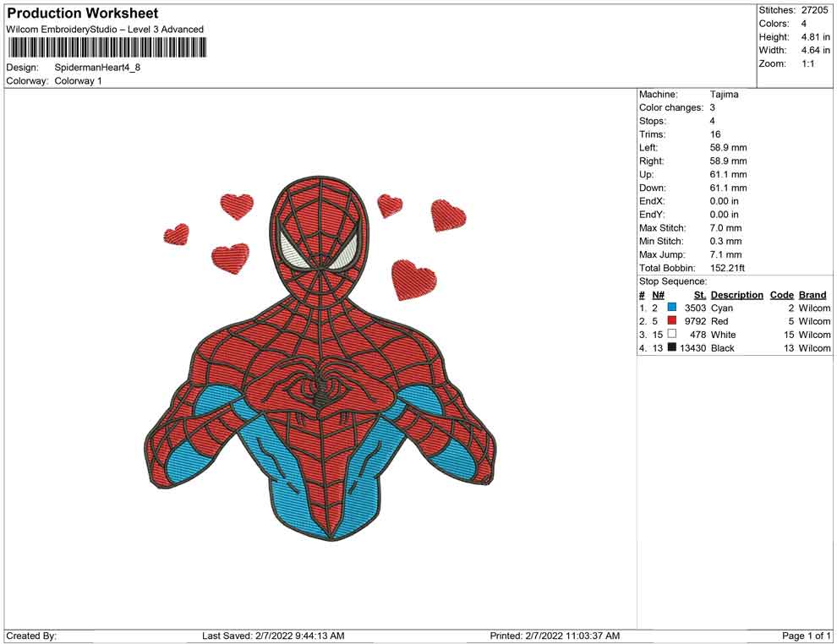Click the 'Production Worksheet' heading
This screenshot has width=837, height=644.
pyautogui.click(x=83, y=14)
